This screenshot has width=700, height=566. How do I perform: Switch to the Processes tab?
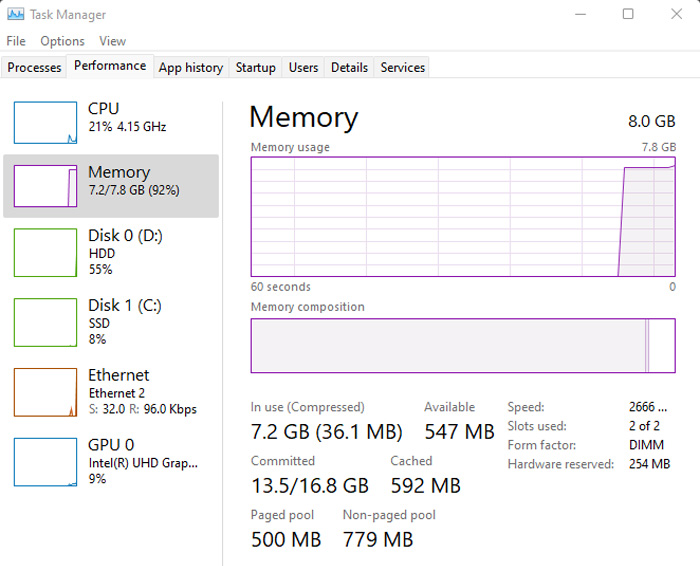pos(34,67)
